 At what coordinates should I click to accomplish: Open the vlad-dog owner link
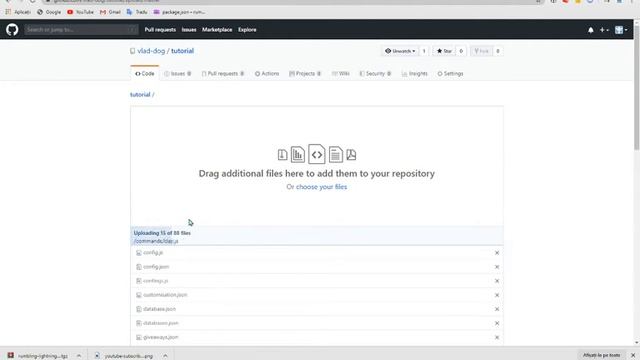coord(151,51)
